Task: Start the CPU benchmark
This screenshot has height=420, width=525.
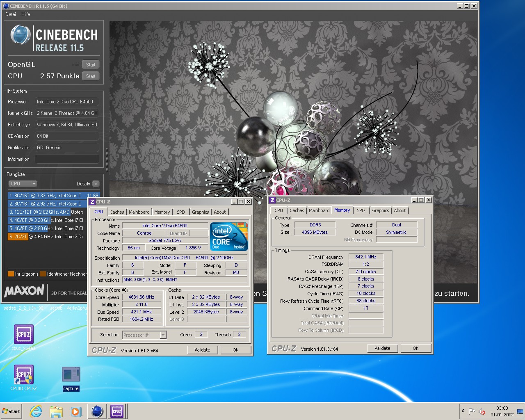Action: [x=91, y=76]
